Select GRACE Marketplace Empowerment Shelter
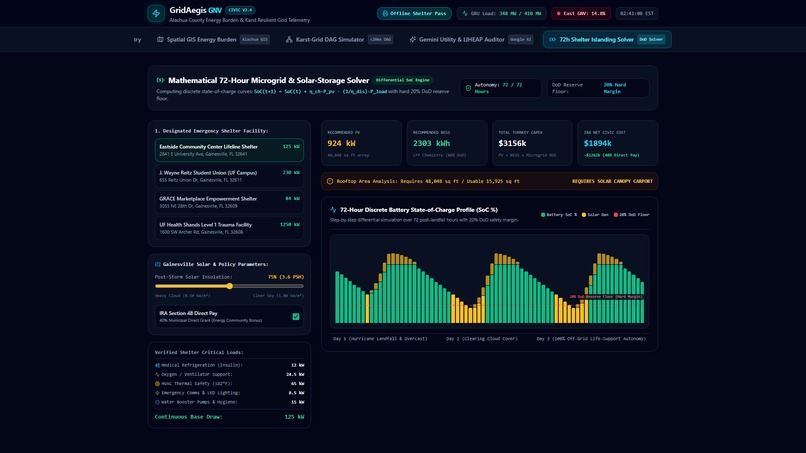 tap(229, 202)
